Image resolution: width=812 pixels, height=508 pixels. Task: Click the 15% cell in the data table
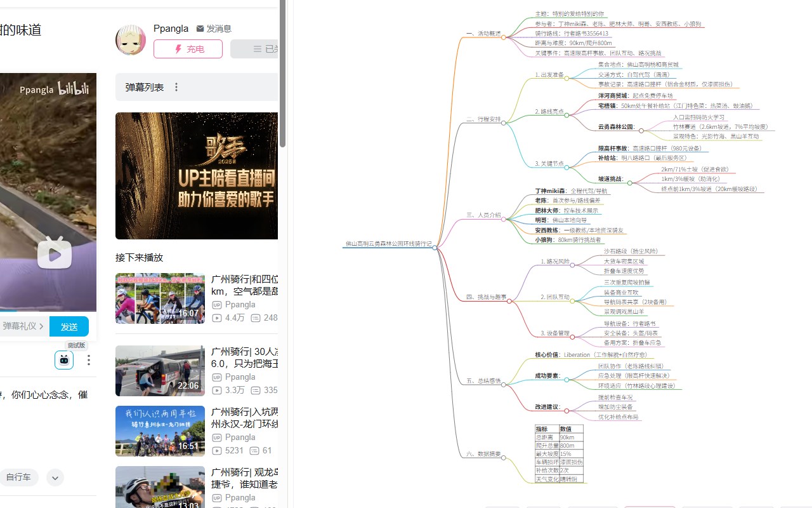[571, 454]
